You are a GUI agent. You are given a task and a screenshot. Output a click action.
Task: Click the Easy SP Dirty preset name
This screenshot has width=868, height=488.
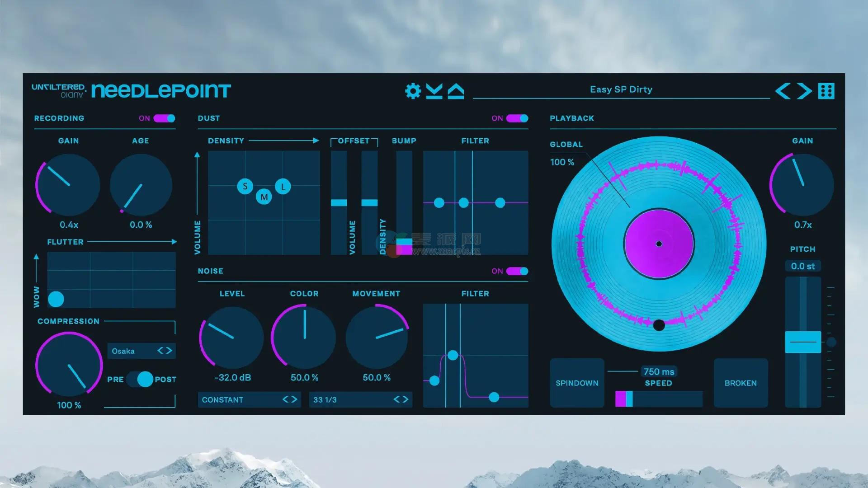[x=621, y=89]
